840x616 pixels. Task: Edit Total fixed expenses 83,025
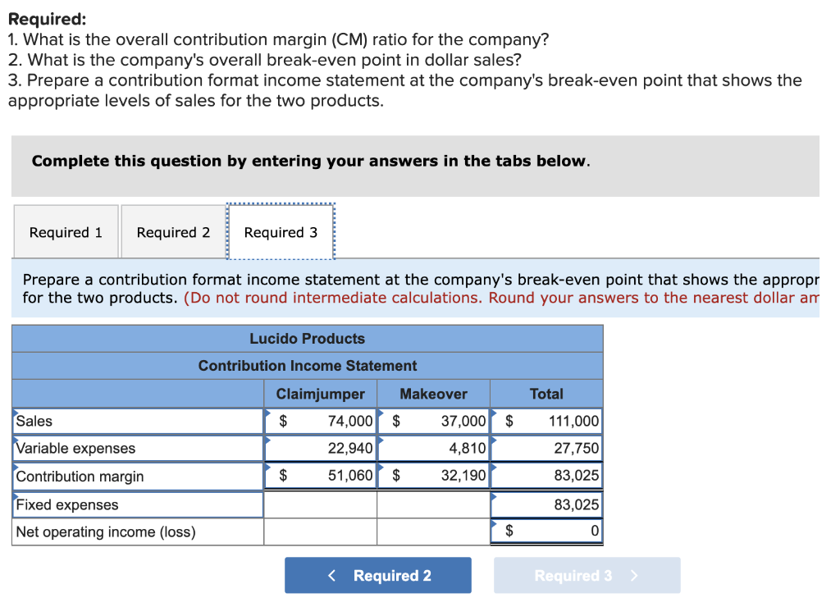(546, 504)
